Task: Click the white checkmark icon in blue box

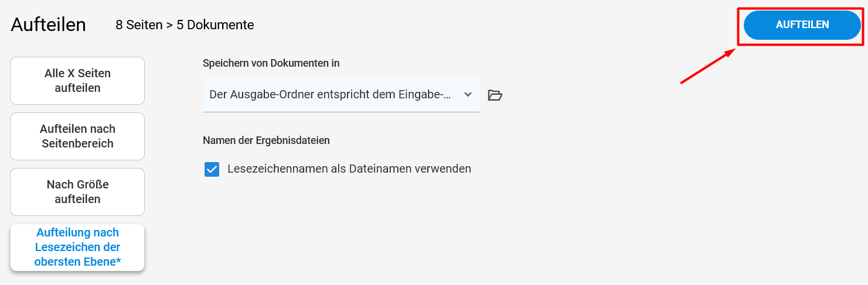Action: [212, 169]
